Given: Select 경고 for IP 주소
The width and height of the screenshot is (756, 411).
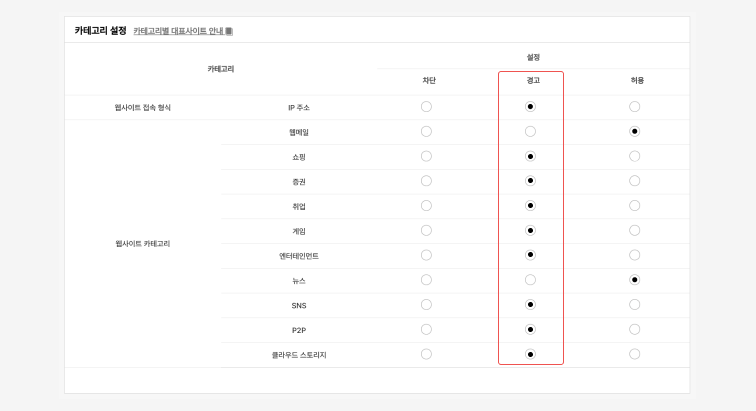Looking at the screenshot, I should click(530, 107).
